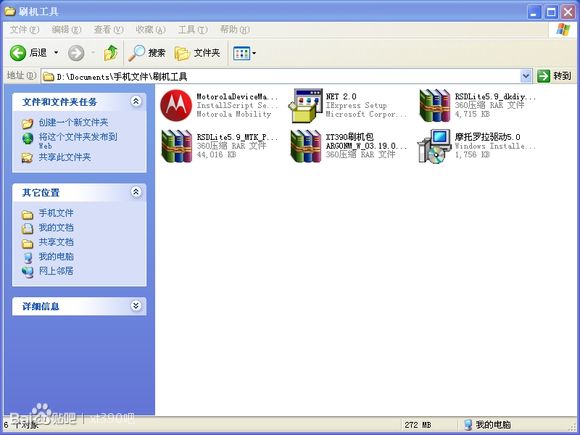Viewport: 580px width, 435px height.
Task: Expand the 详细信息 panel
Action: click(x=136, y=306)
